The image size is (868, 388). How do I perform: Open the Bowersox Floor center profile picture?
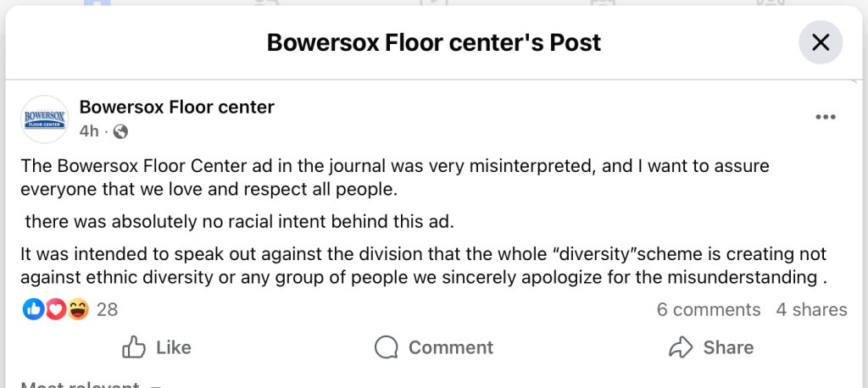point(44,119)
